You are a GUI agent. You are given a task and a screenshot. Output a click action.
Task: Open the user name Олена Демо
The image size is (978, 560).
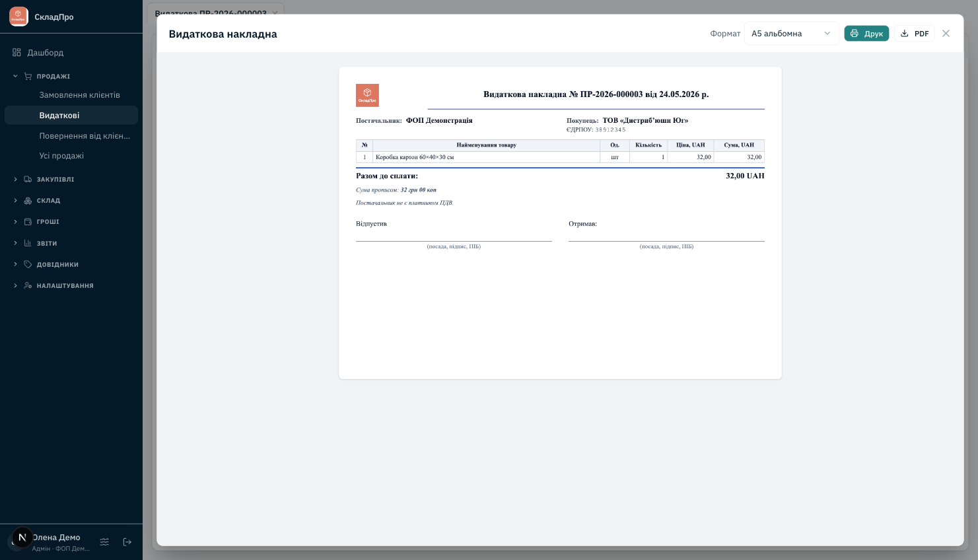point(56,538)
